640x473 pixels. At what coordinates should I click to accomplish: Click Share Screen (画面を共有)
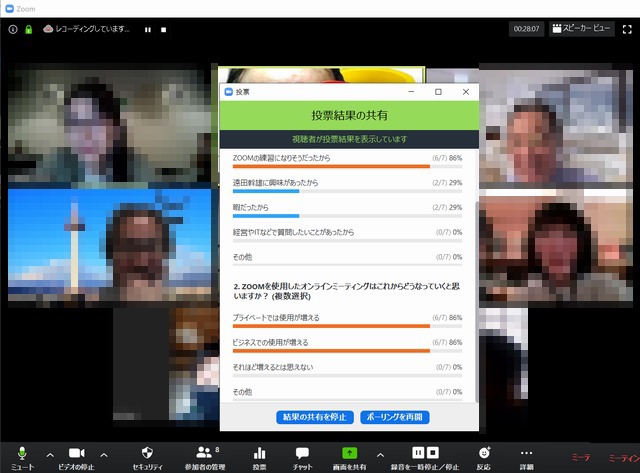pos(349,457)
